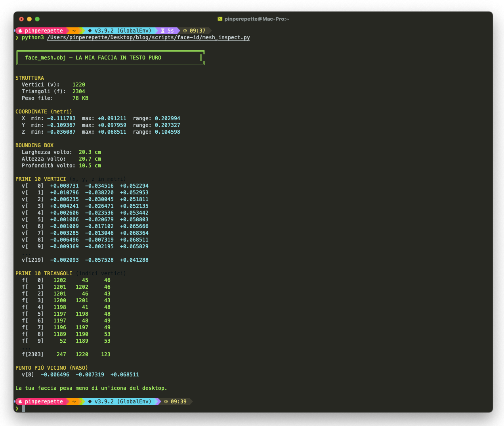The width and height of the screenshot is (504, 426).
Task: Click the Apple logo in the bottom prompt
Action: 20,402
